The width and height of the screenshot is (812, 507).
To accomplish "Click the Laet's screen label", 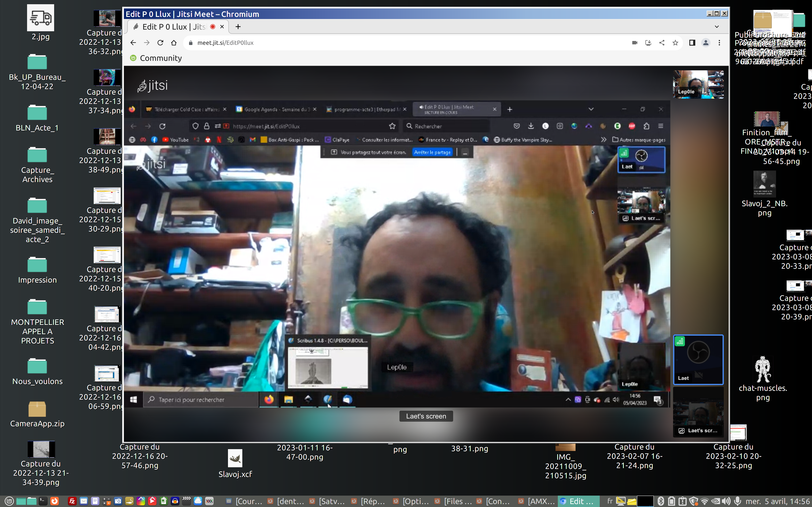I will [x=426, y=416].
